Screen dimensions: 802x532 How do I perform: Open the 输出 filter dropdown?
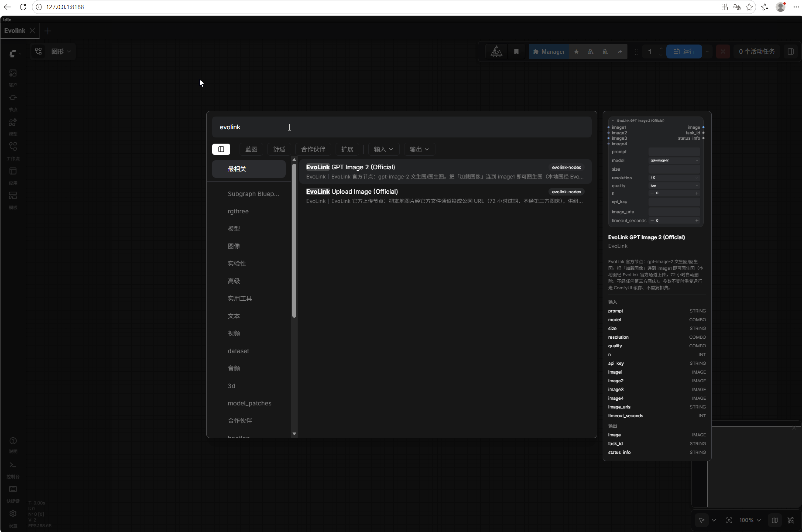(x=419, y=149)
